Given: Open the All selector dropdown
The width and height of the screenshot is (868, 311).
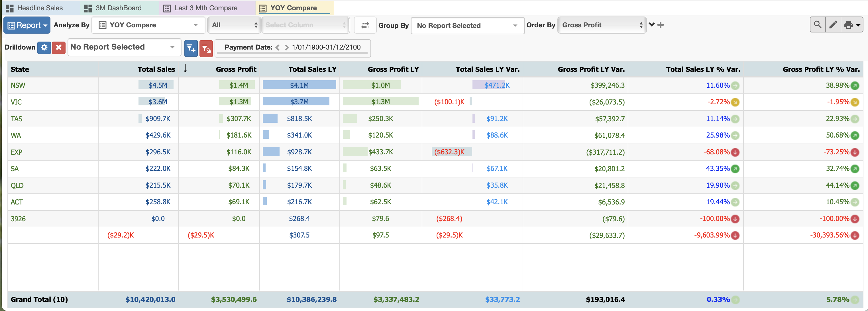Looking at the screenshot, I should (x=234, y=25).
